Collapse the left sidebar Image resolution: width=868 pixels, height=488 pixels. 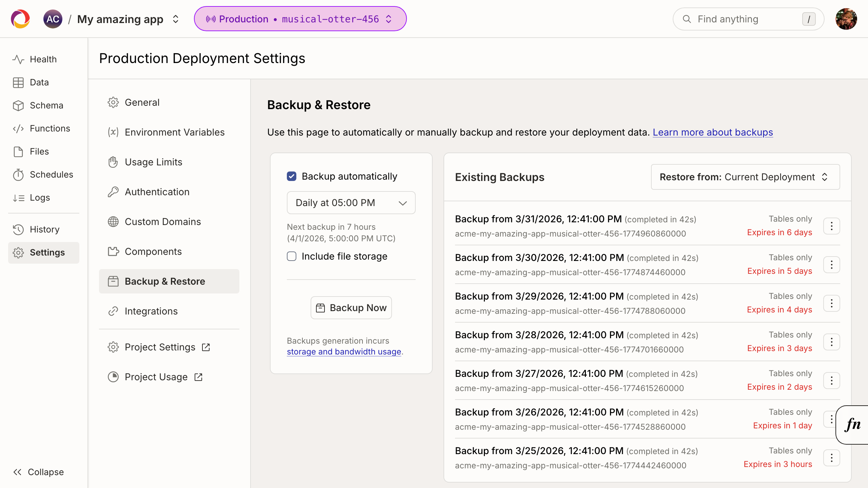tap(38, 472)
